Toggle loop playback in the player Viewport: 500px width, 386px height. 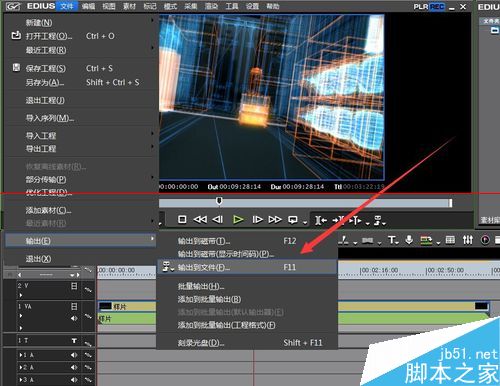293,219
